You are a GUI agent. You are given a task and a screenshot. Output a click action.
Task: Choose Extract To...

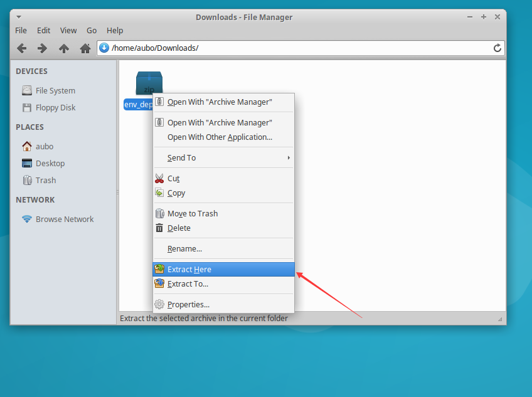click(x=223, y=283)
